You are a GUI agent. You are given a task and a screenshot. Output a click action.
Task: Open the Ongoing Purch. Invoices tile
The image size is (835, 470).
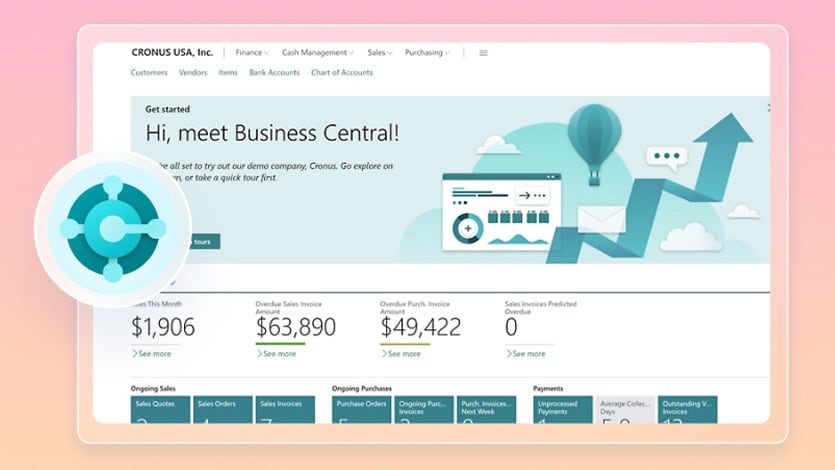pos(424,409)
